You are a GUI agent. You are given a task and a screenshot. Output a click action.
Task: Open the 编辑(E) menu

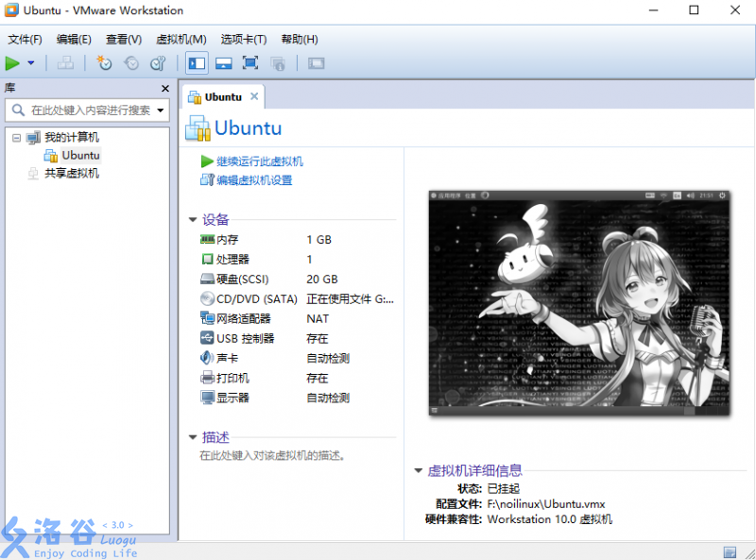(x=74, y=40)
